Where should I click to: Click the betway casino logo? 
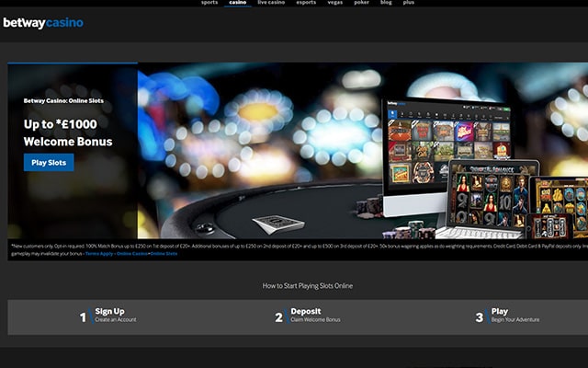pos(43,23)
